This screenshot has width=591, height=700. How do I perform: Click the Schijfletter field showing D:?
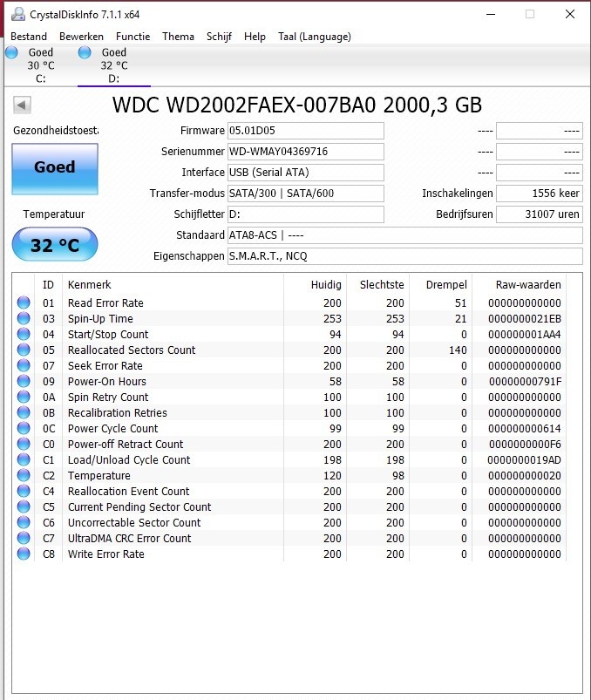306,214
